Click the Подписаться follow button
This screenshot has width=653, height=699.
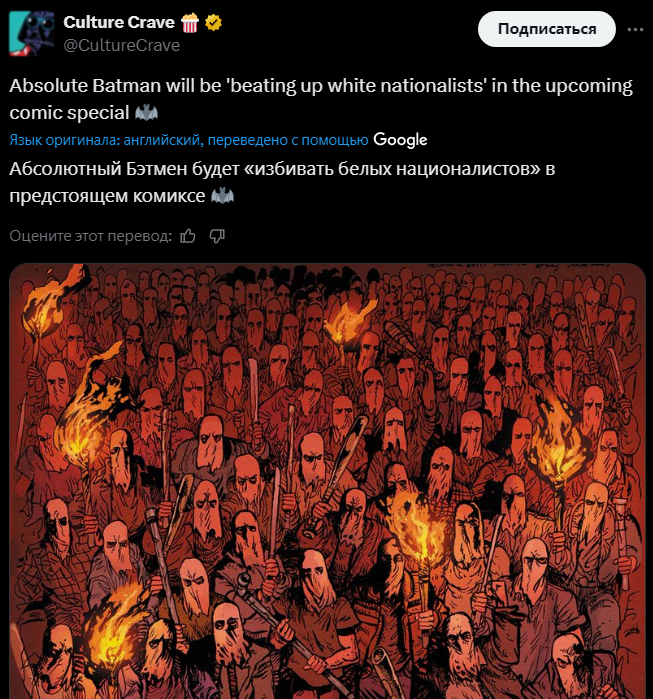pos(546,29)
